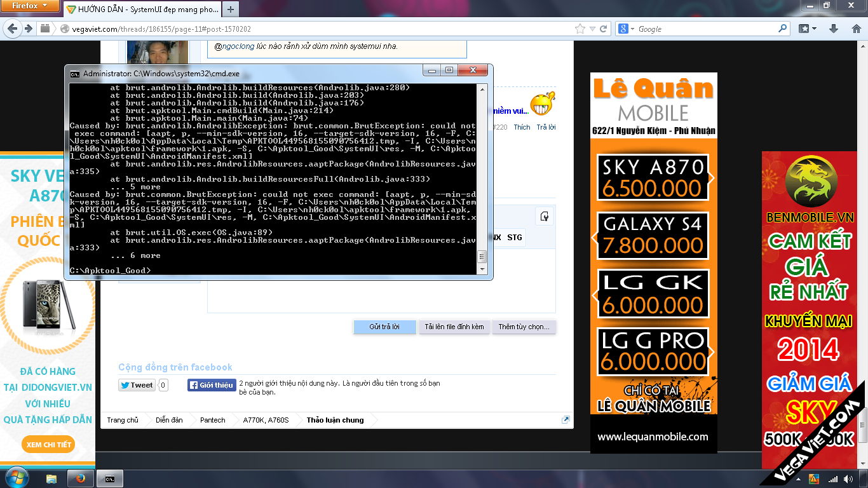The width and height of the screenshot is (868, 488).
Task: Open a new tab with the plus button
Action: pyautogui.click(x=231, y=10)
